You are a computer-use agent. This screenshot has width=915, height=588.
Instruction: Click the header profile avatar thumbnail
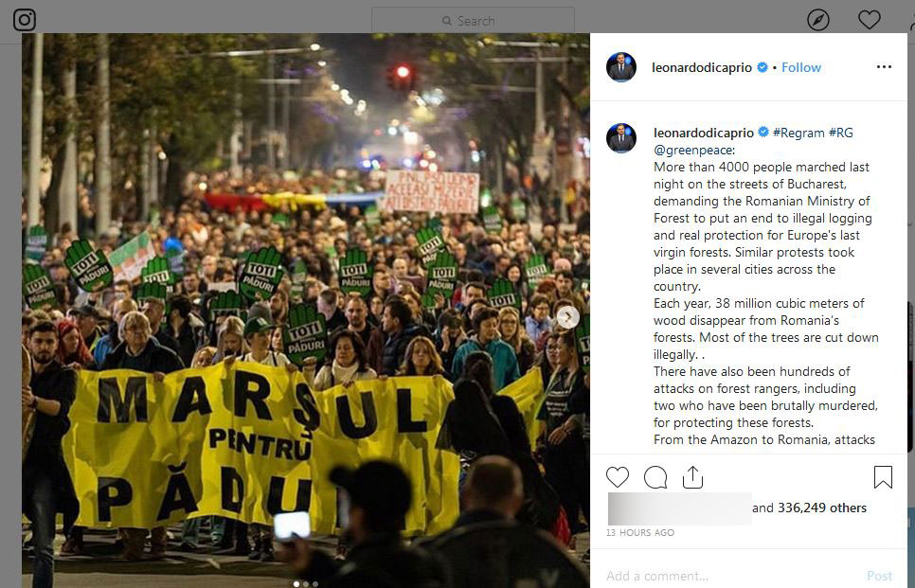621,67
